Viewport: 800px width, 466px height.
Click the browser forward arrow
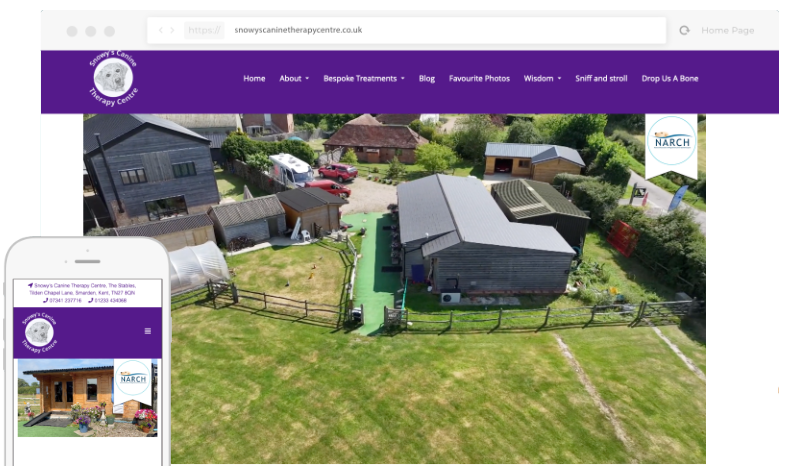click(172, 30)
